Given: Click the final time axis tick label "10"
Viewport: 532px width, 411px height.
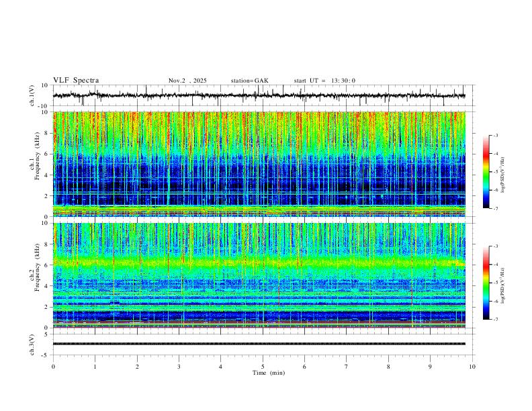Looking at the screenshot, I should point(472,367).
